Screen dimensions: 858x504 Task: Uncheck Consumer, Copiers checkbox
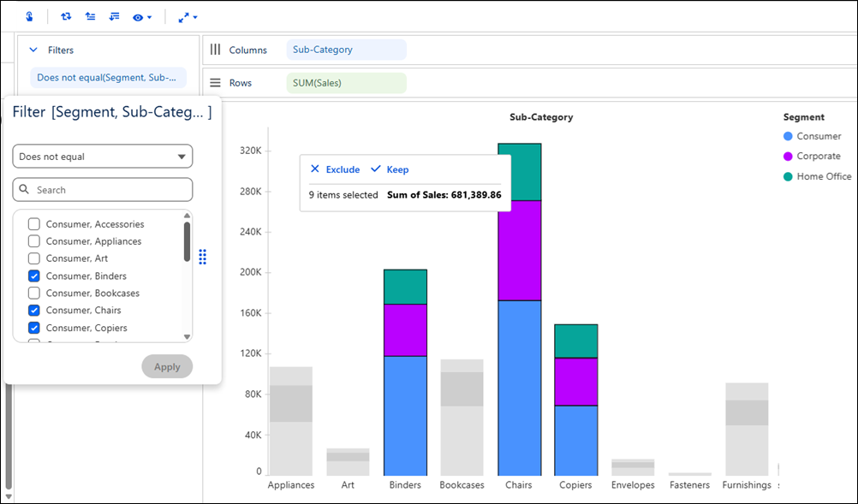[34, 328]
